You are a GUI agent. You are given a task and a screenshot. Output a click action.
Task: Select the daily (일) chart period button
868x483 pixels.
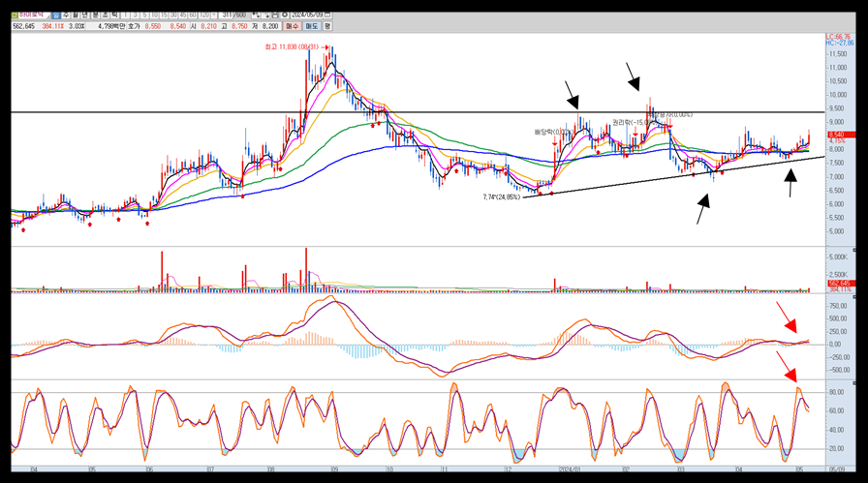point(56,15)
